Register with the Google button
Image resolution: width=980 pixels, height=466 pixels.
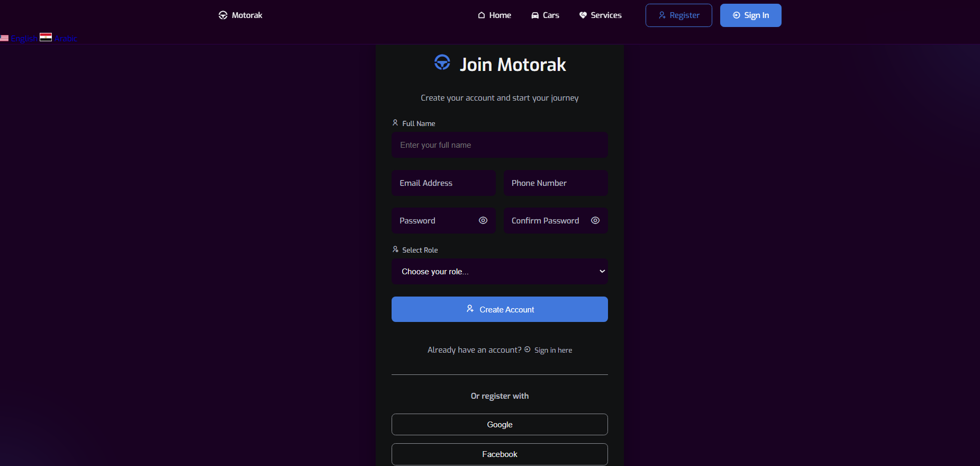[x=500, y=425]
